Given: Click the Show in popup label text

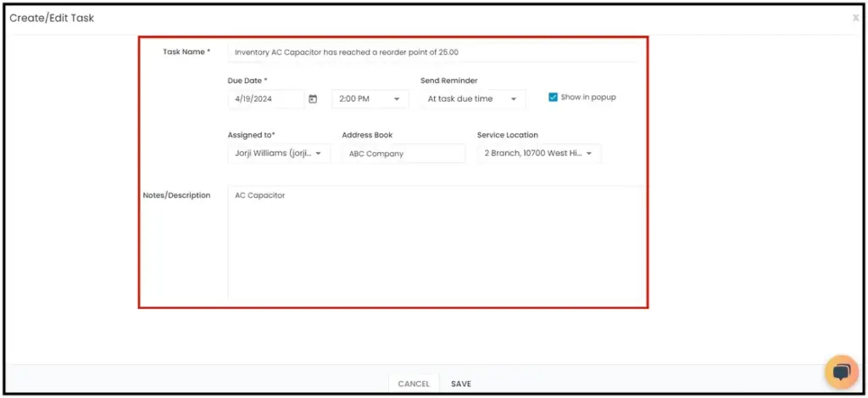Looking at the screenshot, I should click(588, 97).
